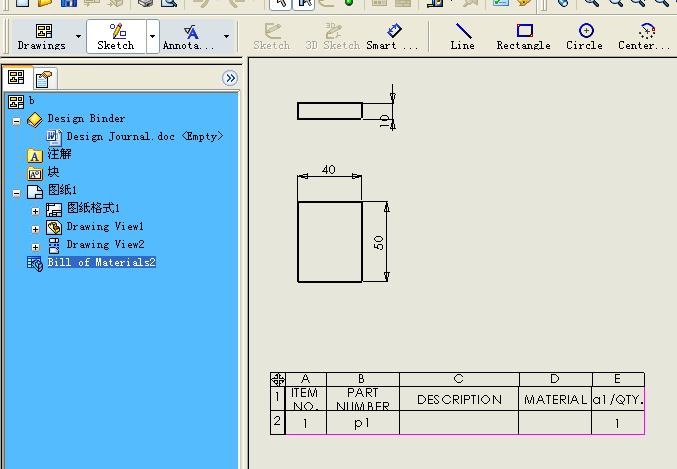Click the part number cell p1
Viewport: 677px width, 469px height.
(x=363, y=423)
